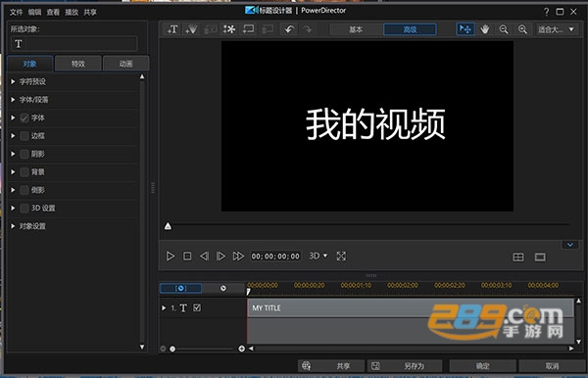Viewport: 588px width, 378px height.
Task: Click the insert particle effect icon
Action: tap(191, 29)
